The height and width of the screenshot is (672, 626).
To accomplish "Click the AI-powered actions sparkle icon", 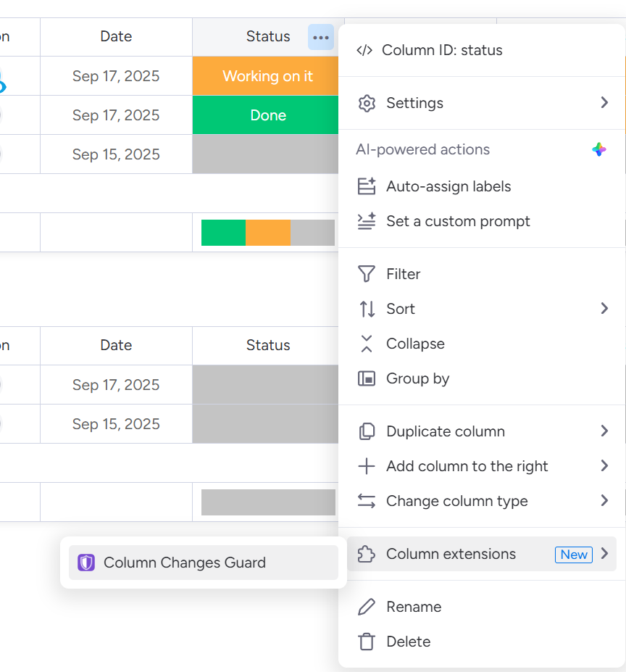I will coord(598,149).
